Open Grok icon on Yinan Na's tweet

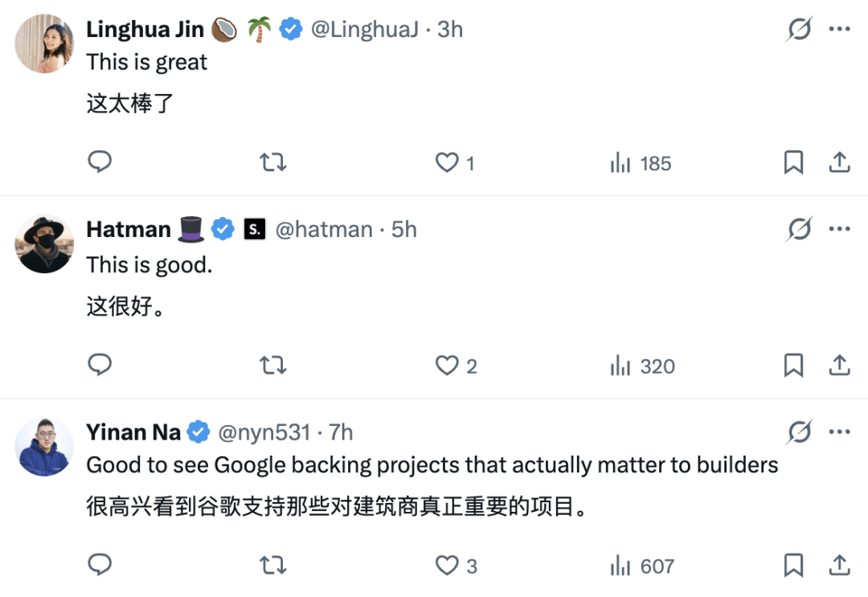point(799,432)
